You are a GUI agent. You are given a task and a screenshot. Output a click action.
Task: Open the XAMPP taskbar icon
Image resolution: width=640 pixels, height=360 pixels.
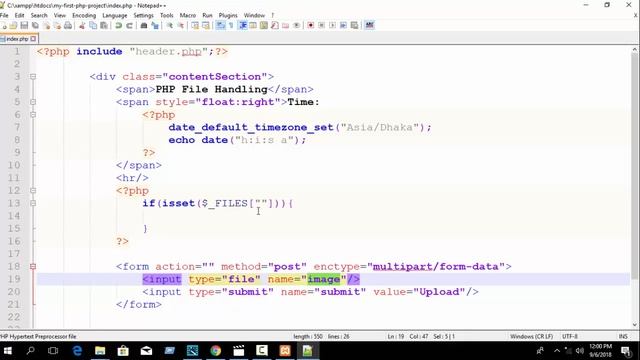(285, 351)
